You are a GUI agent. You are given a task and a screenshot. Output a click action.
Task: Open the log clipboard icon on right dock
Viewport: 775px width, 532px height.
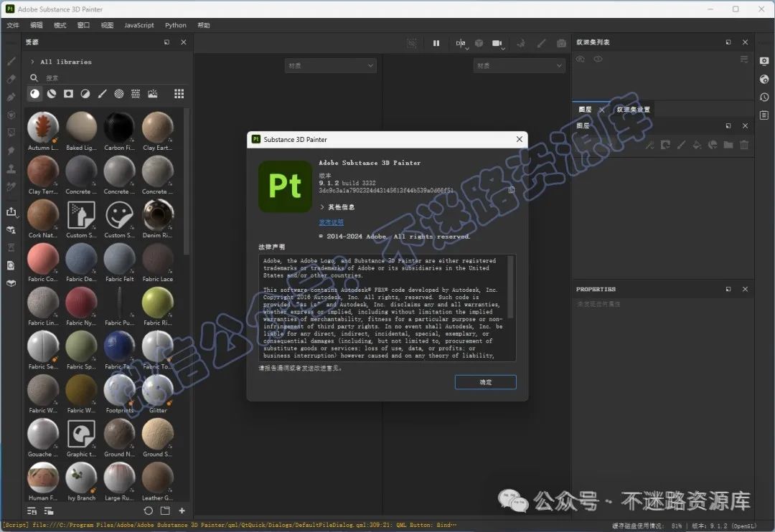point(764,115)
